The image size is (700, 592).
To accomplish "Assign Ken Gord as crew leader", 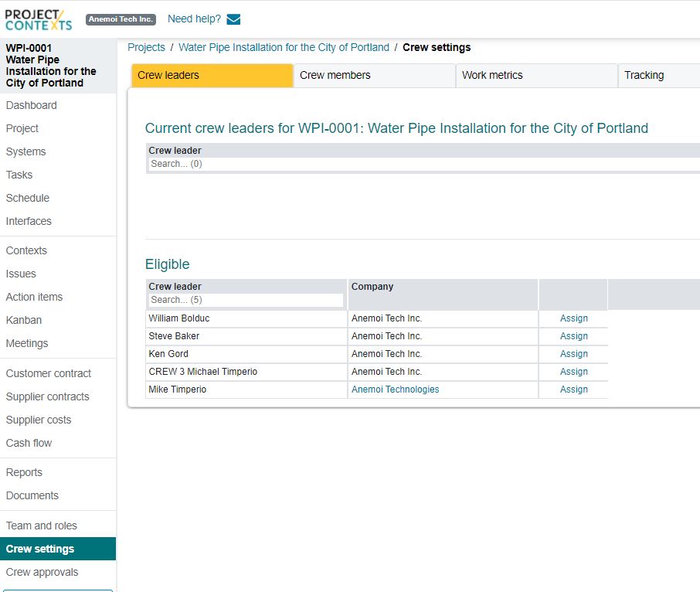I will point(573,354).
